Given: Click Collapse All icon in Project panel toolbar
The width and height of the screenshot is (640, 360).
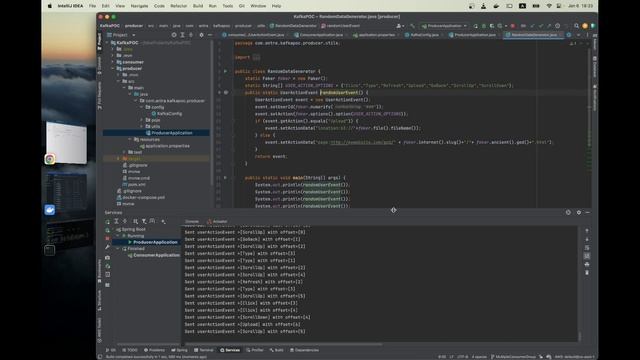Looking at the screenshot, I should (x=191, y=35).
